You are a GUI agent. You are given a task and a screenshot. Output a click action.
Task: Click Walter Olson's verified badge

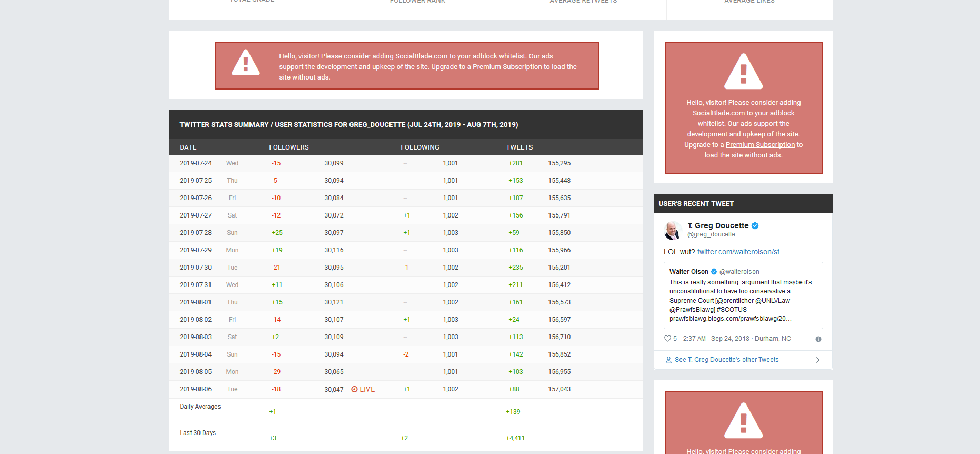pyautogui.click(x=714, y=272)
